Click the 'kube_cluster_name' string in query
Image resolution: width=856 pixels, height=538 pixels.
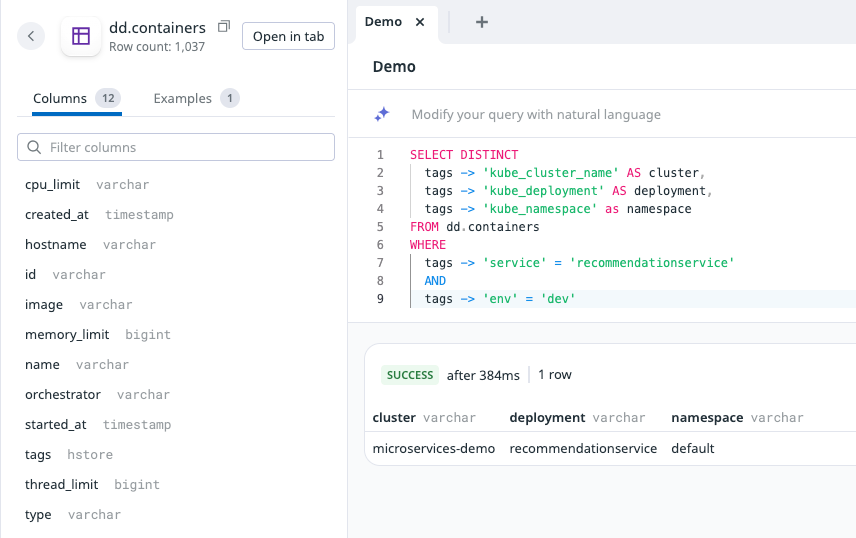pyautogui.click(x=550, y=173)
